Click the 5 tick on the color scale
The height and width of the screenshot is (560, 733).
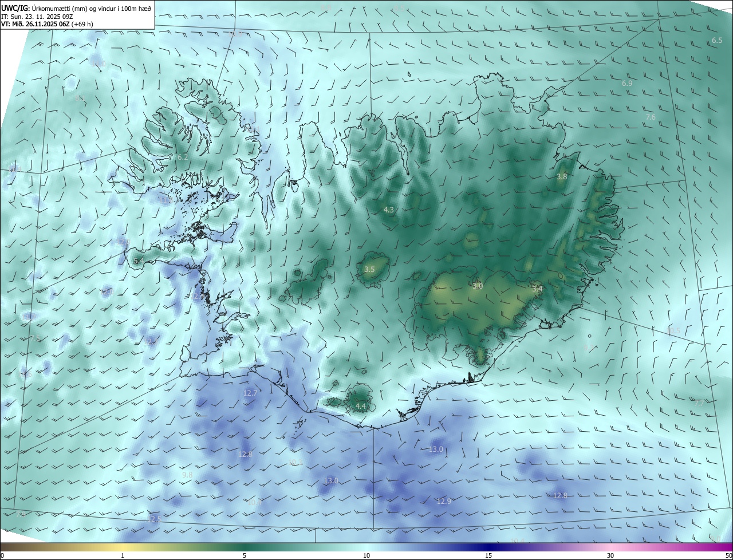pyautogui.click(x=245, y=555)
